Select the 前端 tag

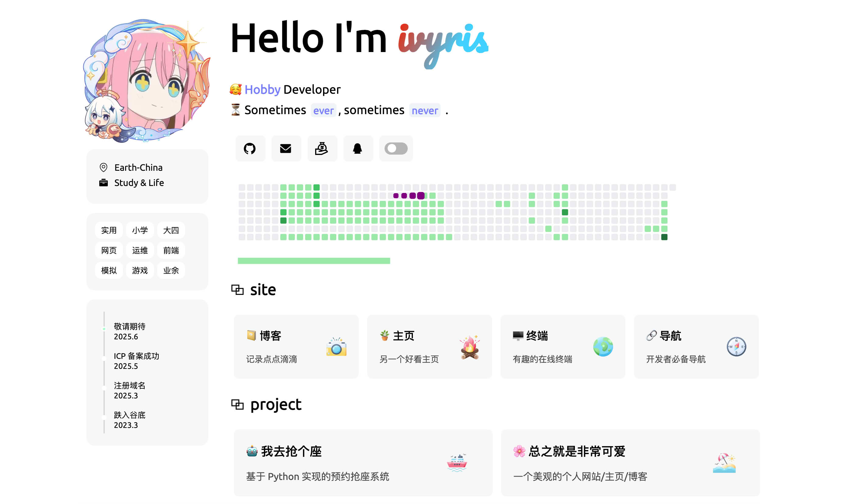click(171, 251)
